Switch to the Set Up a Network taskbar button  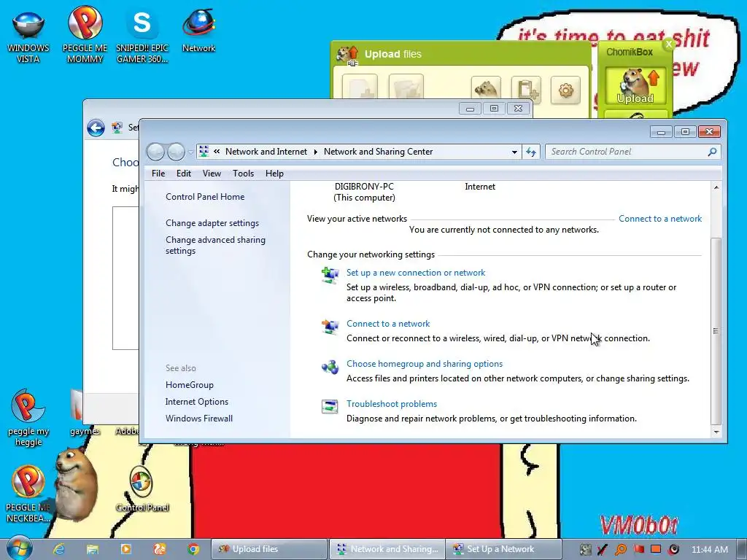click(x=503, y=549)
